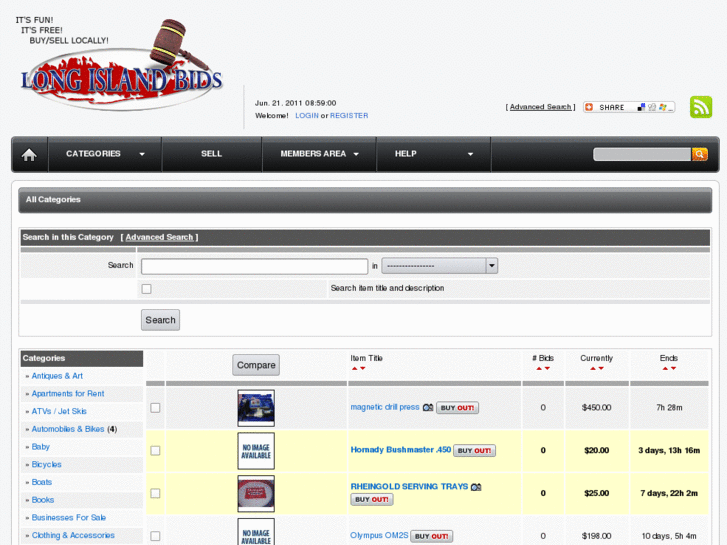Open the Apartments for Rent category
This screenshot has width=727, height=545.
pyautogui.click(x=68, y=394)
